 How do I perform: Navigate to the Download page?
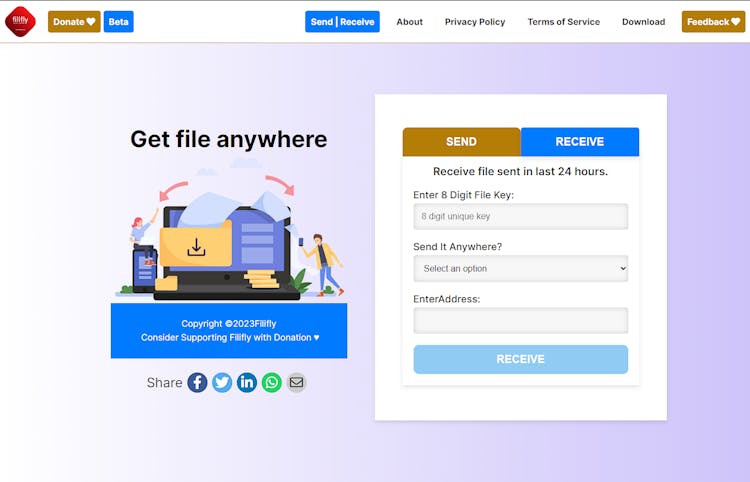[643, 22]
